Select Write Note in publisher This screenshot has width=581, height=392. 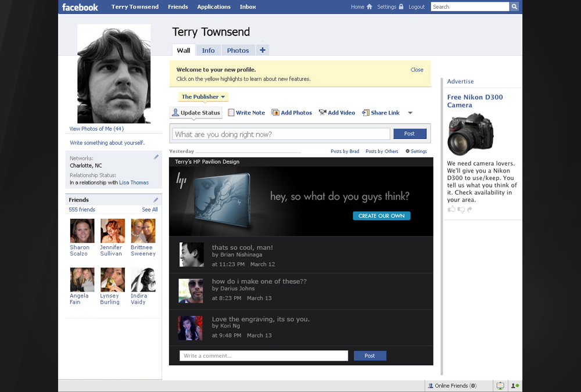click(x=246, y=113)
